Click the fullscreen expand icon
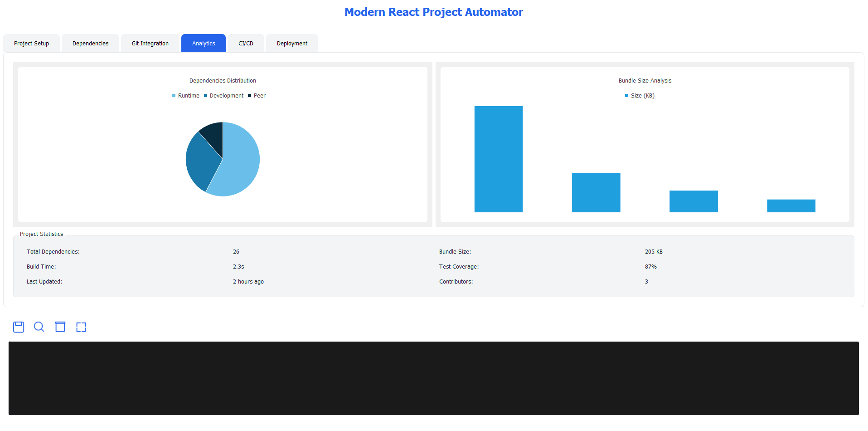This screenshot has height=431, width=868. (x=81, y=327)
